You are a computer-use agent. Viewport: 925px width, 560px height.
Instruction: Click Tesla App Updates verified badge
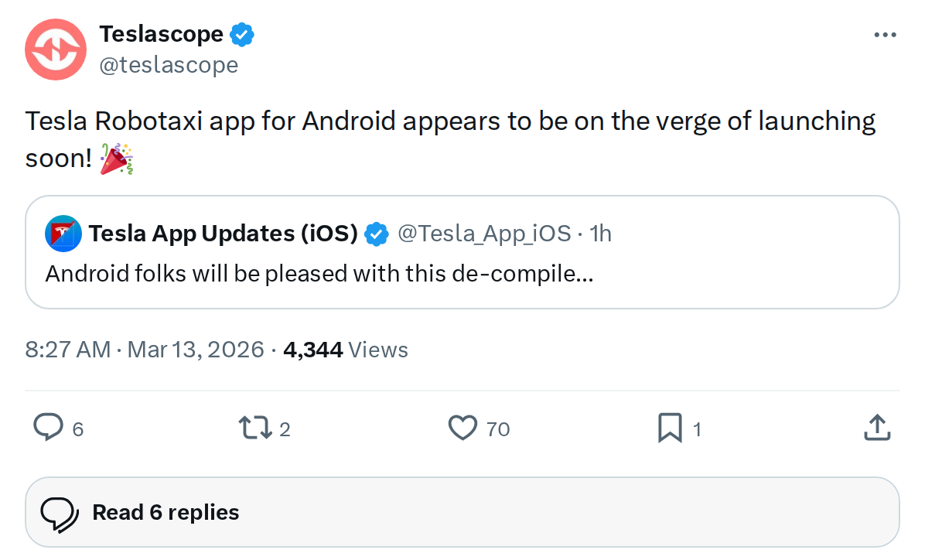click(x=377, y=232)
